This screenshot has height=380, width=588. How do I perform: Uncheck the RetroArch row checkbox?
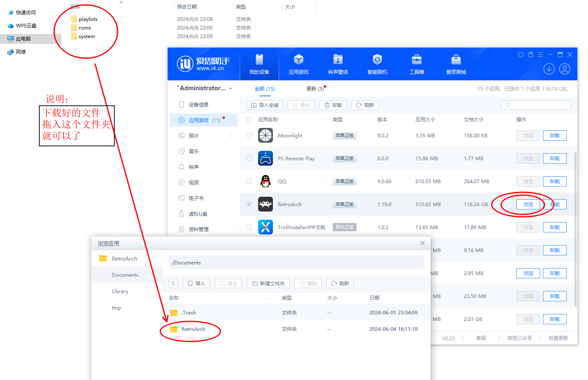249,204
